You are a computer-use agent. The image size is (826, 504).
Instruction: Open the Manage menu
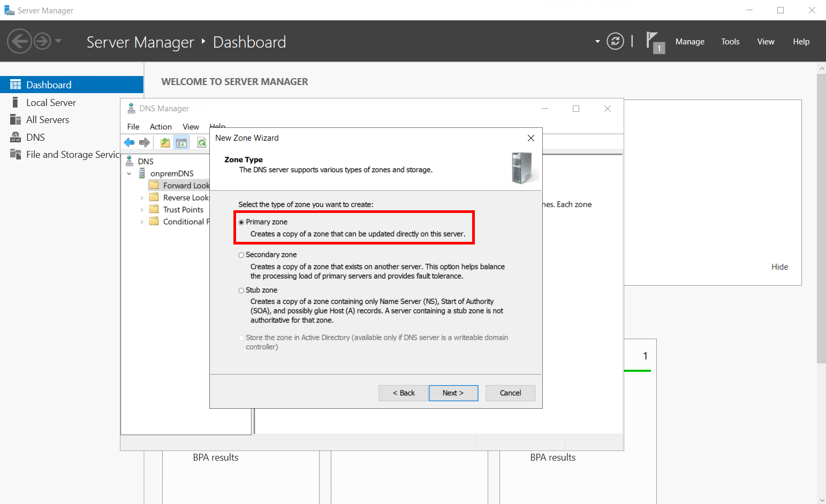pyautogui.click(x=690, y=42)
